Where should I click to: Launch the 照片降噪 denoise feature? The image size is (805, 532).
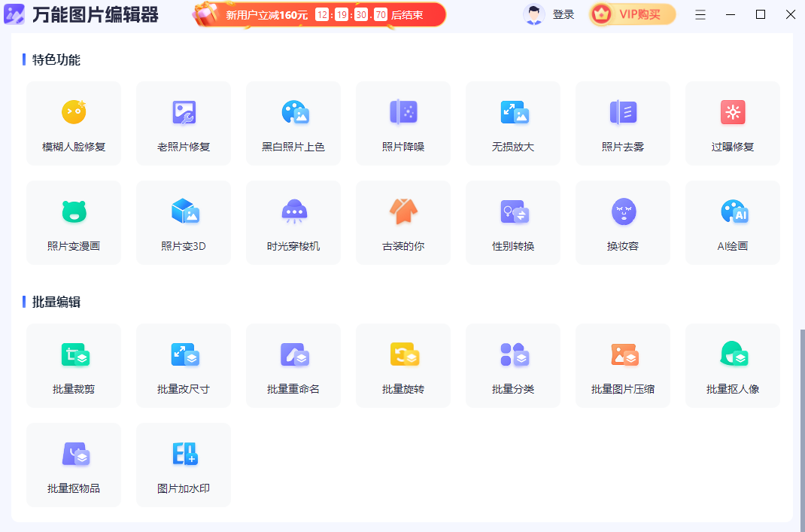403,123
